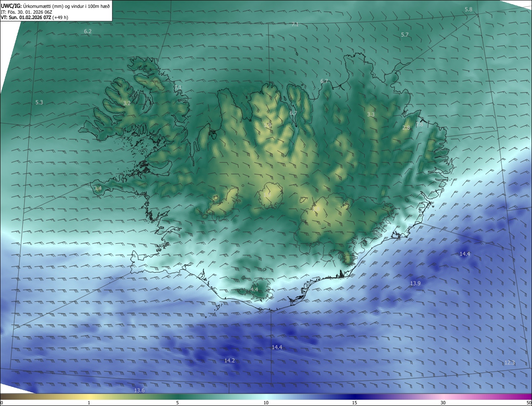Click the 50 tick on the color scale
Image resolution: width=532 pixels, height=406 pixels.
(529, 403)
